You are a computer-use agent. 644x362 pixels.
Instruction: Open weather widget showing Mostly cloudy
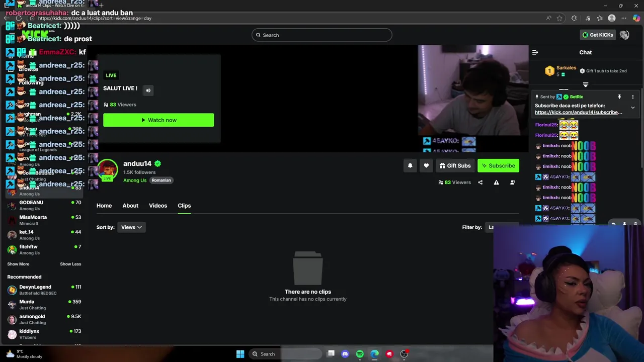[23, 354]
